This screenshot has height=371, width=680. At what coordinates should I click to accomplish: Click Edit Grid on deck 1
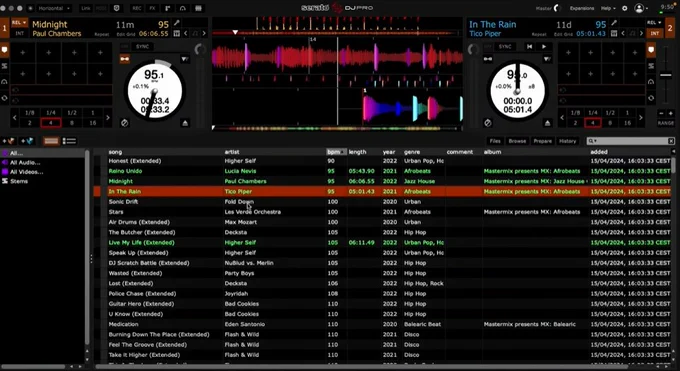pyautogui.click(x=126, y=34)
